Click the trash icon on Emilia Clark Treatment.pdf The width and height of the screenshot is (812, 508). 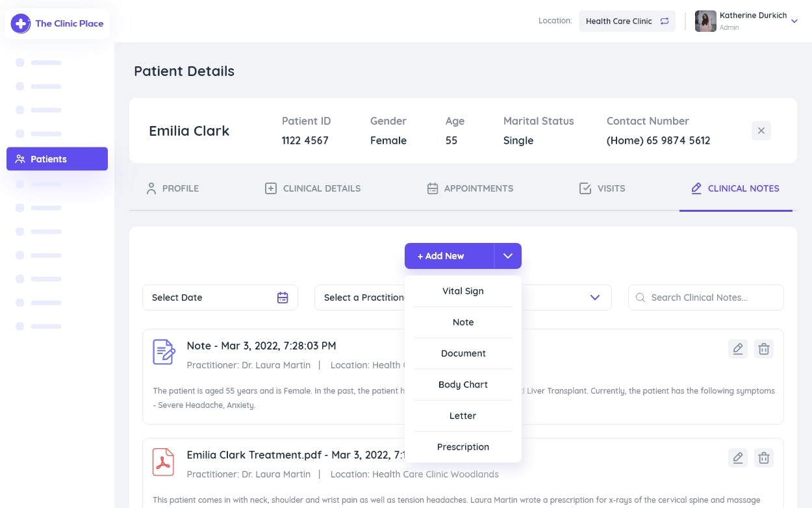coord(764,458)
